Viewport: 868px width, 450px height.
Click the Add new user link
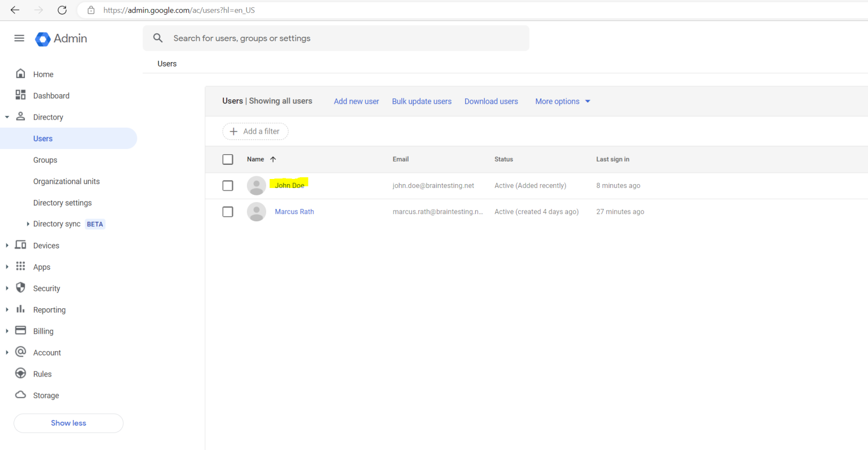356,101
